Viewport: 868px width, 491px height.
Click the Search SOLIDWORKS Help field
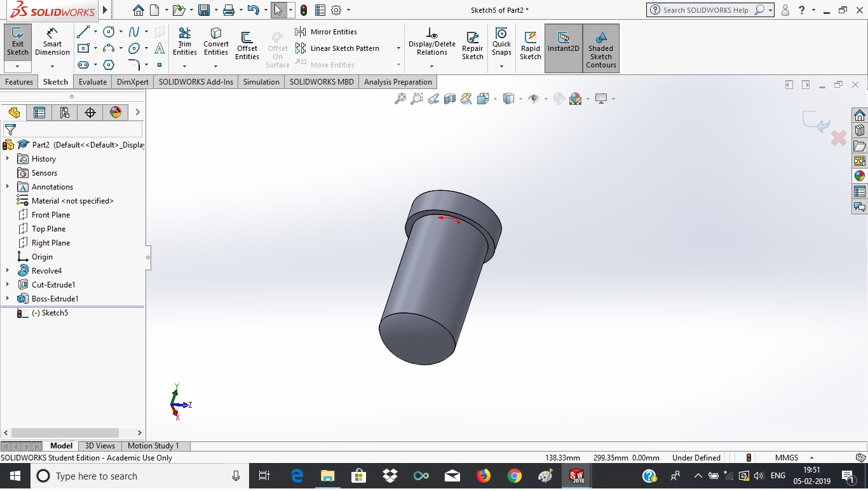click(x=705, y=10)
